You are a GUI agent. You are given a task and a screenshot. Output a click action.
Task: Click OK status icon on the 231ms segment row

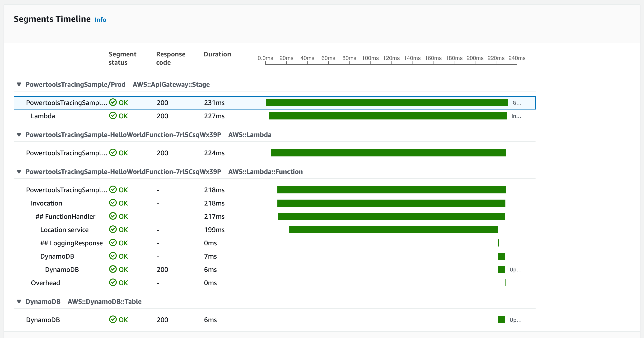pyautogui.click(x=113, y=102)
